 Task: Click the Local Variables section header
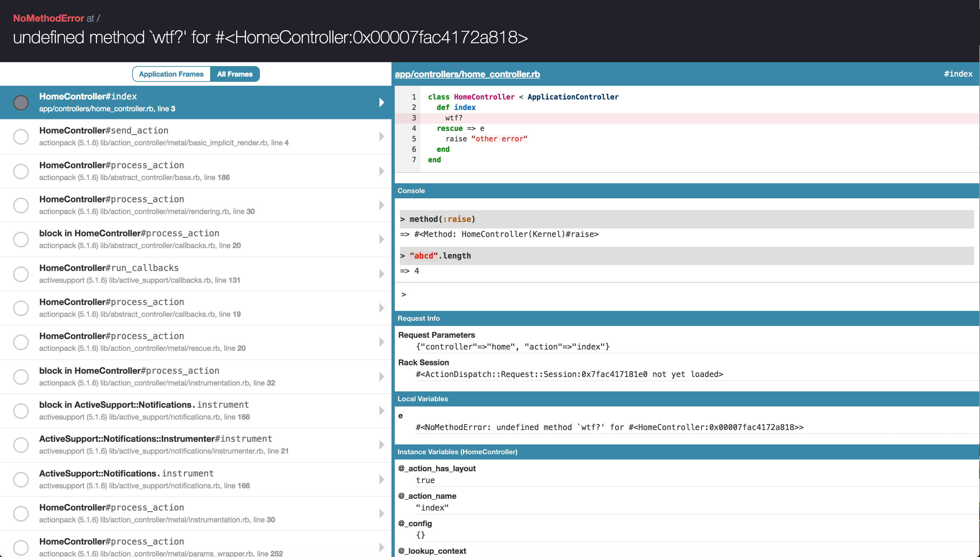coord(687,399)
